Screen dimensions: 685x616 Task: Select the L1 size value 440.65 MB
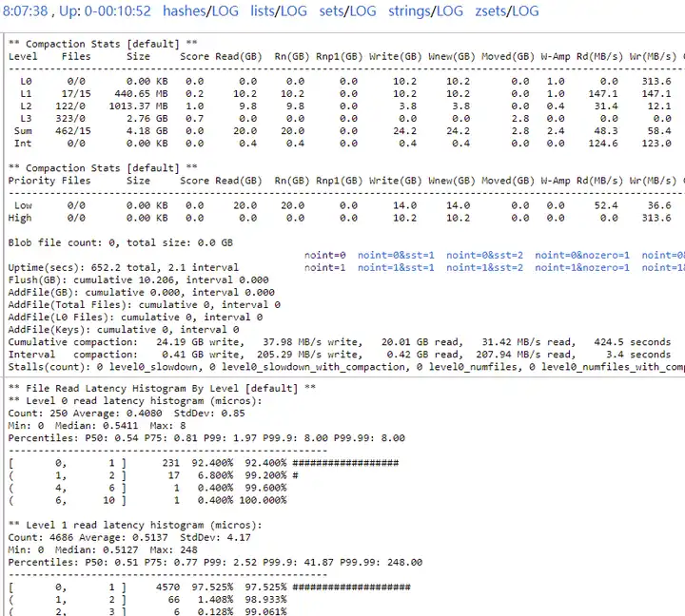pyautogui.click(x=141, y=94)
